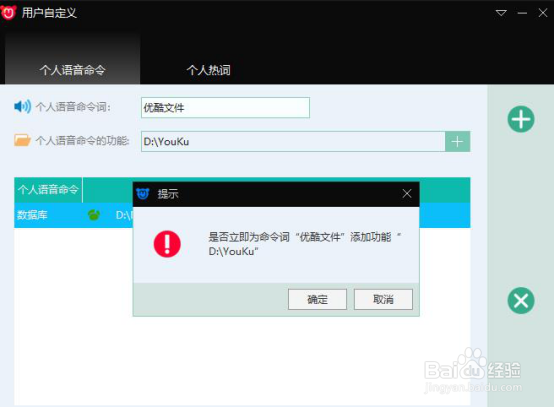Close the 用户自定义 window
This screenshot has width=554, height=407.
point(543,13)
